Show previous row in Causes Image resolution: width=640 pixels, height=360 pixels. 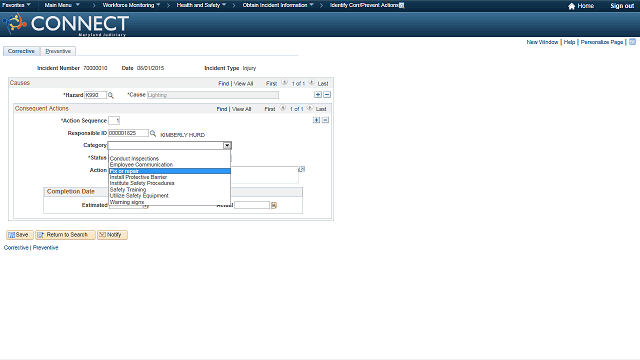284,82
